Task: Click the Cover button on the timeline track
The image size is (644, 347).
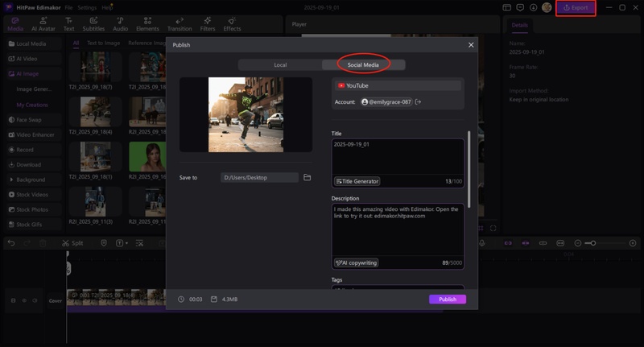Action: pos(56,301)
